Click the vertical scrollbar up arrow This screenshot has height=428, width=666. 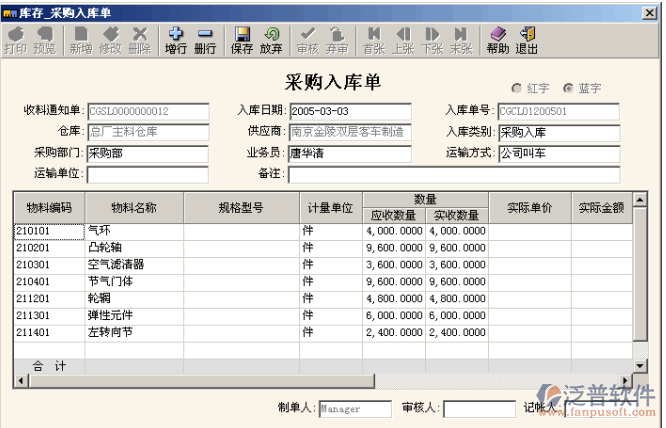(641, 198)
